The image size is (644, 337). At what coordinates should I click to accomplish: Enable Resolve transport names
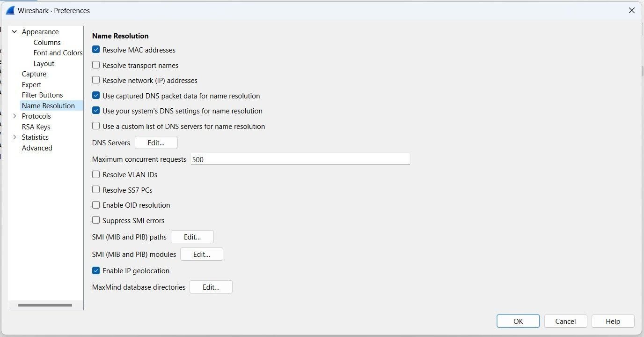96,65
